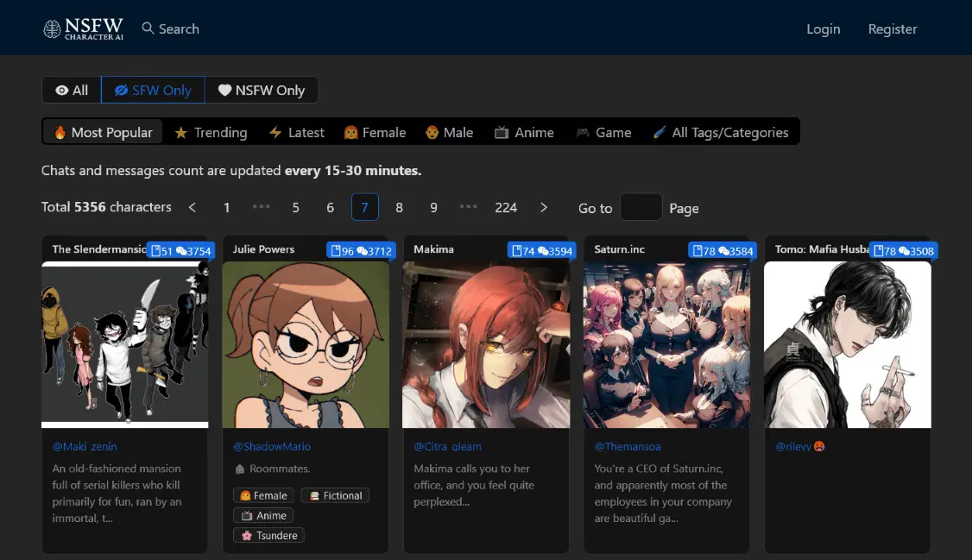The width and height of the screenshot is (972, 560).
Task: Click the 3594 messages badge on Makima
Action: (x=555, y=251)
